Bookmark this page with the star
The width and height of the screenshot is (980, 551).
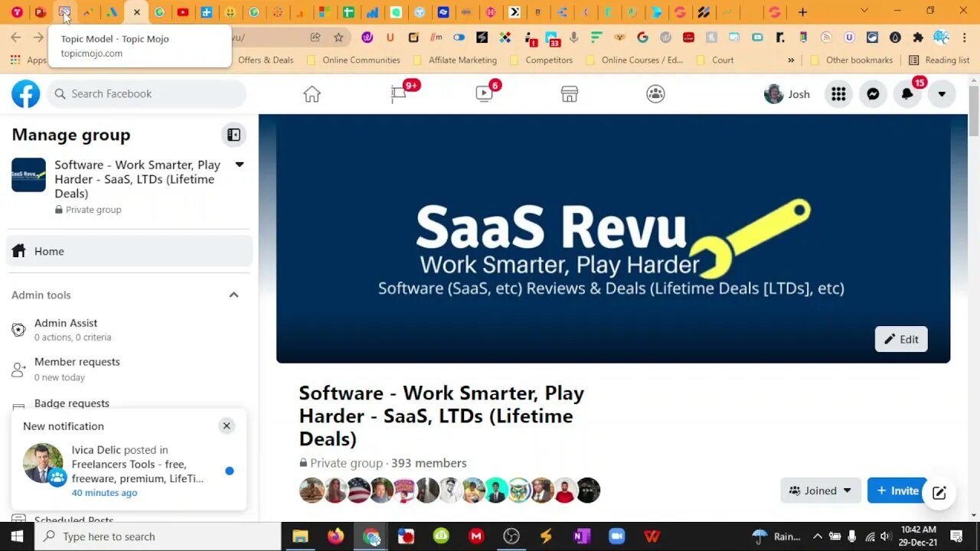(x=338, y=37)
